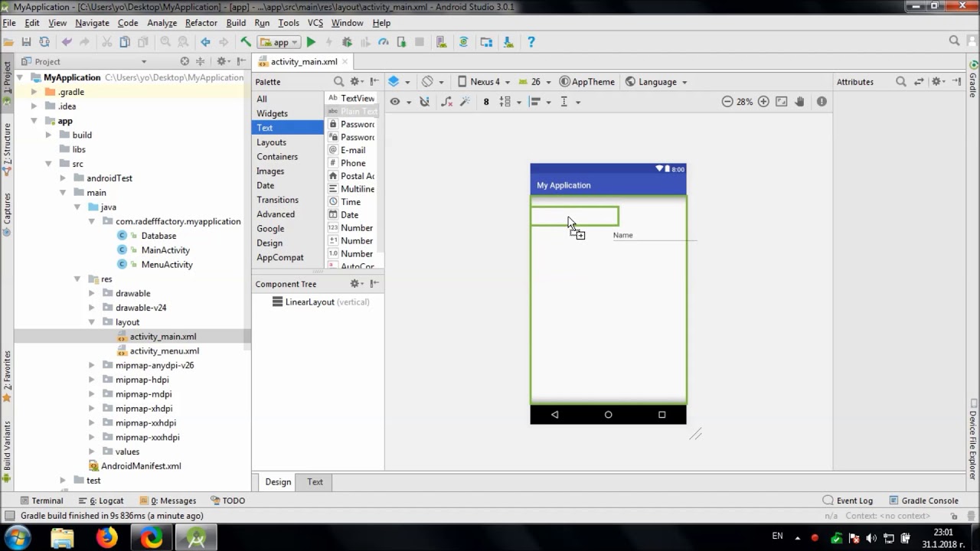This screenshot has height=551, width=980.
Task: Open the Refactor menu
Action: pyautogui.click(x=201, y=23)
